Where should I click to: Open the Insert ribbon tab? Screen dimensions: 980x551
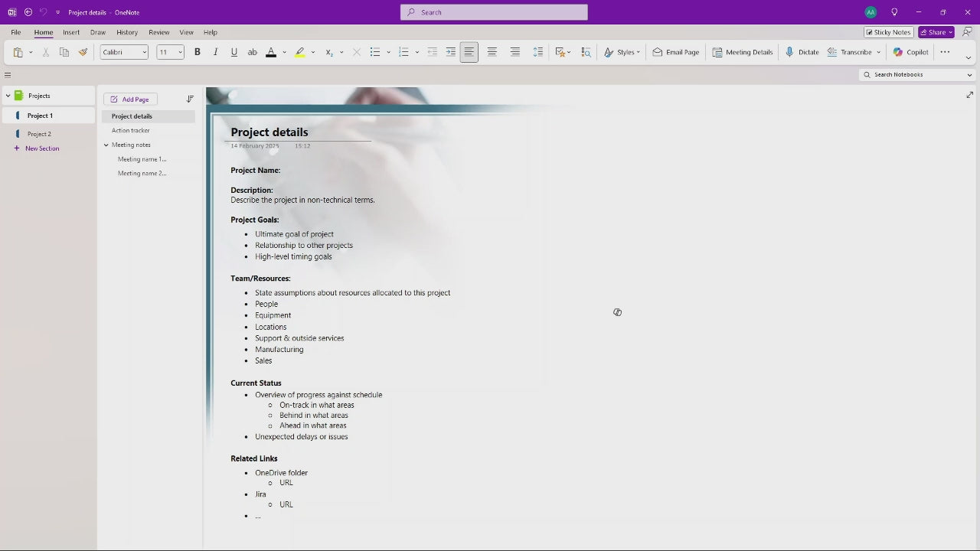pyautogui.click(x=71, y=32)
